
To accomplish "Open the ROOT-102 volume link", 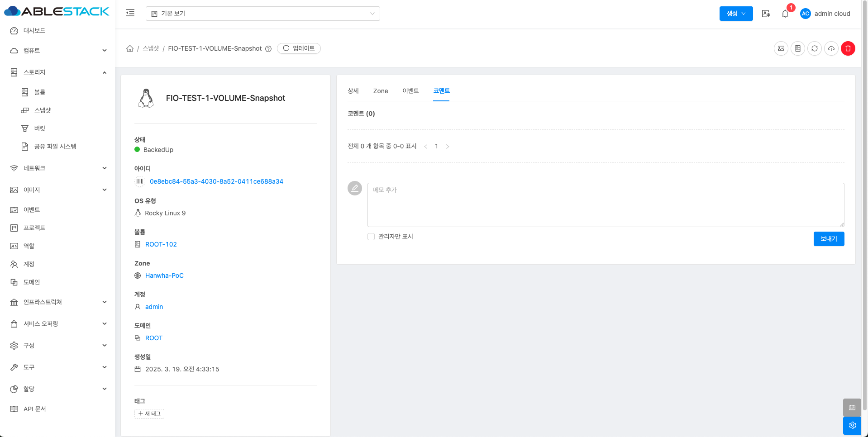I will pos(161,244).
